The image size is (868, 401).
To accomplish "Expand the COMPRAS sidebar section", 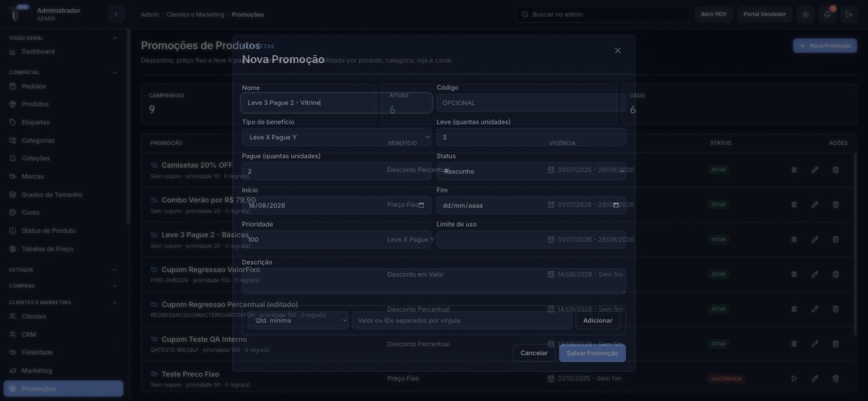I will coord(64,286).
